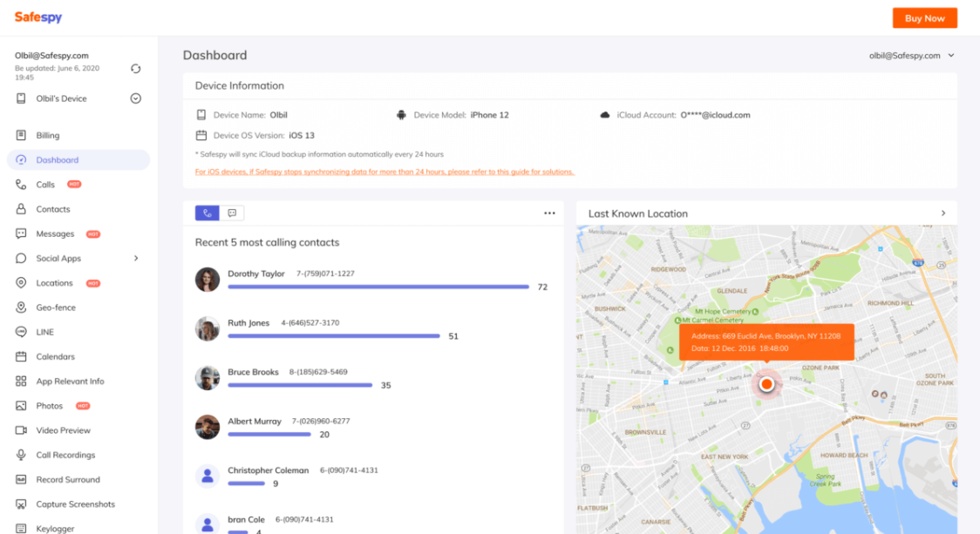Switch to the messages tab in contacts widget
Viewport: 980px width, 534px height.
click(x=232, y=213)
